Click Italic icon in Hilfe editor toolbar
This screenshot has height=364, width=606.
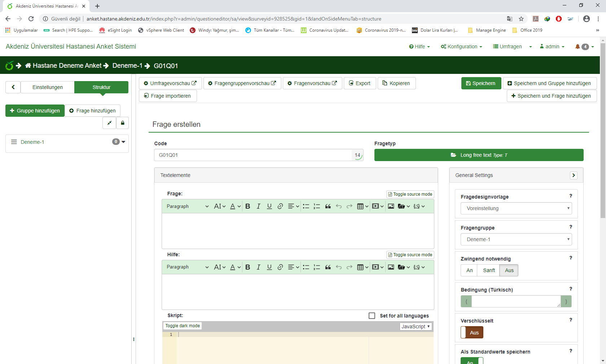click(x=258, y=267)
